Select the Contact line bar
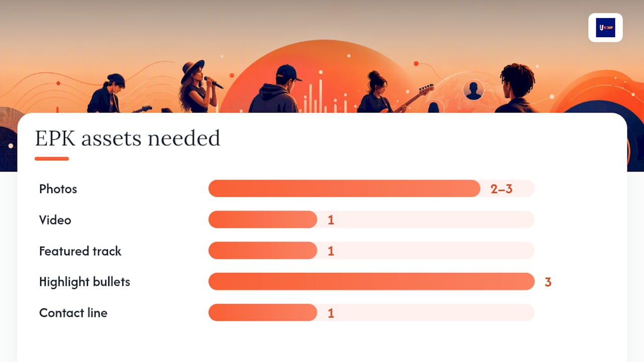This screenshot has height=362, width=644. tap(371, 313)
